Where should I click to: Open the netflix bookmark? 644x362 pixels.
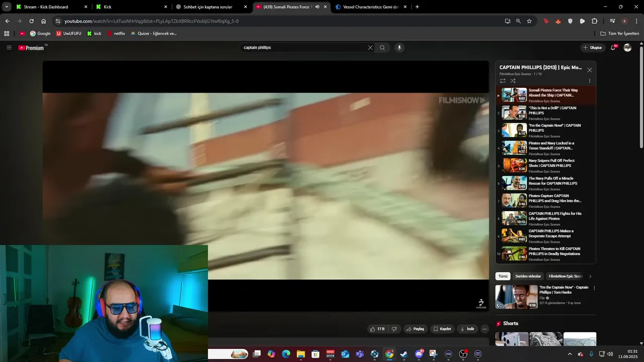[116, 34]
